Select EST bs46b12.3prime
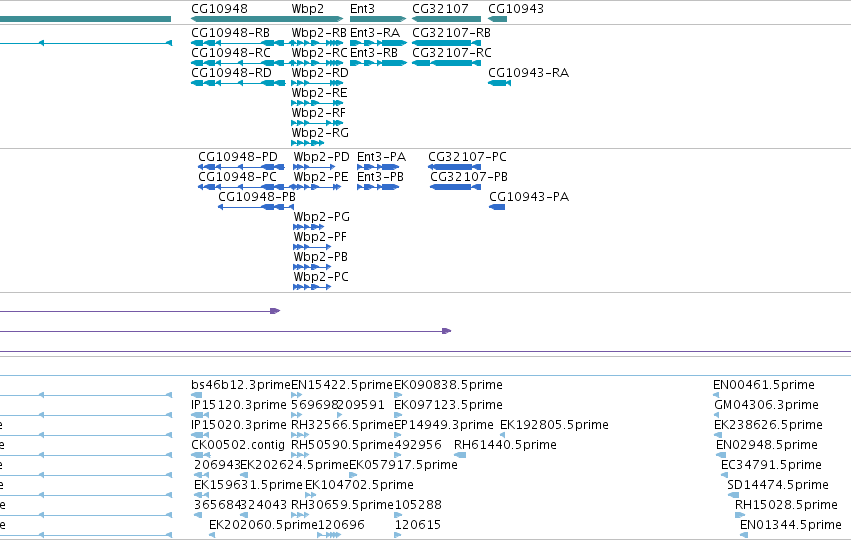851x540 pixels. point(241,385)
